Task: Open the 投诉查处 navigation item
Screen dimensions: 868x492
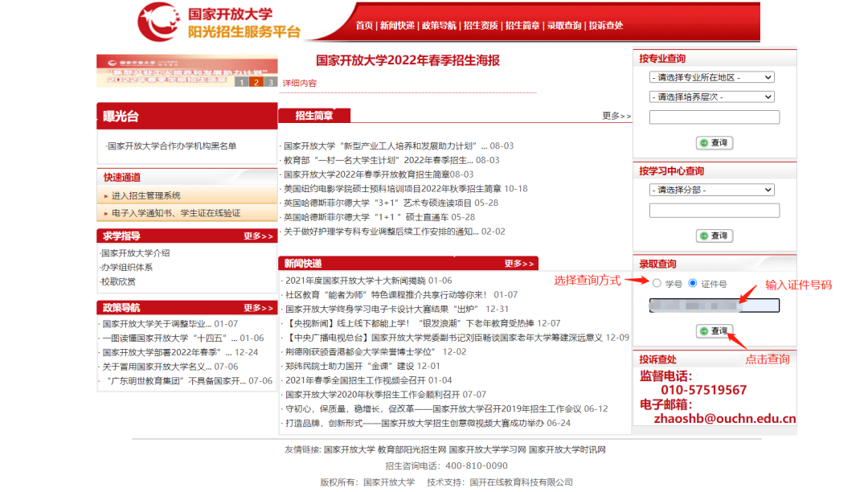Action: (606, 26)
